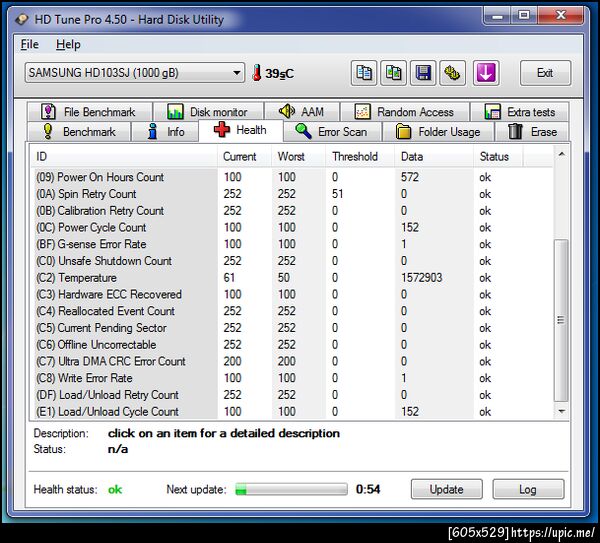Screen dimensions: 600x543
Task: Select the (DF) Load/Unload Retry Count row
Action: (x=292, y=395)
